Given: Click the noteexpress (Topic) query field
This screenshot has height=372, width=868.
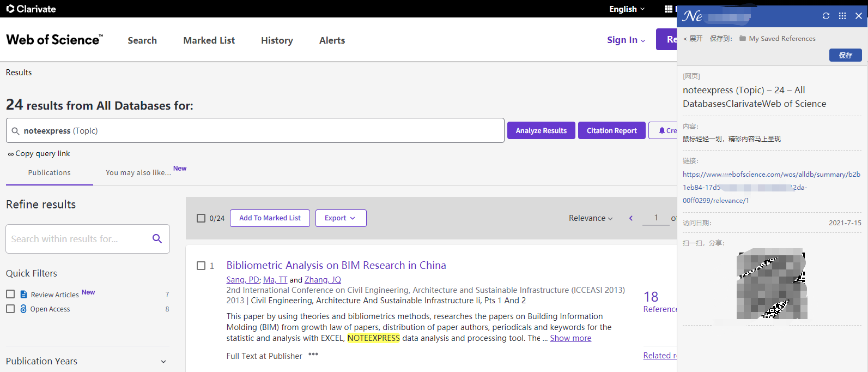Looking at the screenshot, I should [x=255, y=130].
